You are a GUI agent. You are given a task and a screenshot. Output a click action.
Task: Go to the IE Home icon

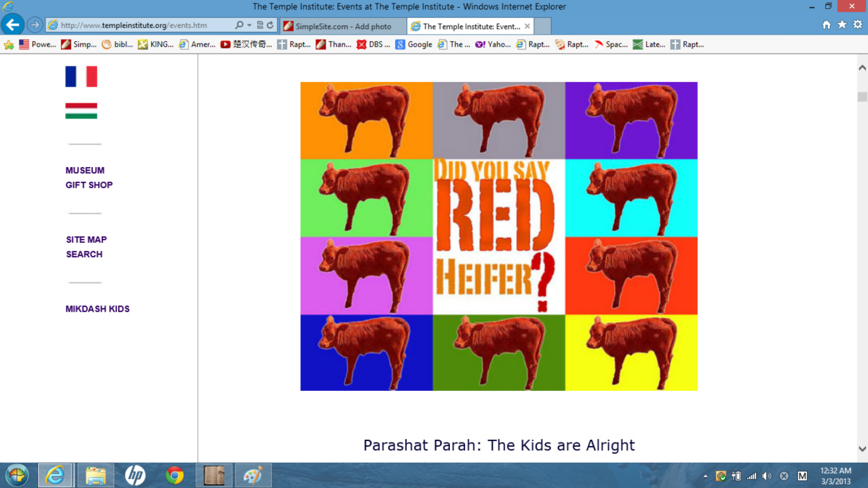coord(827,24)
